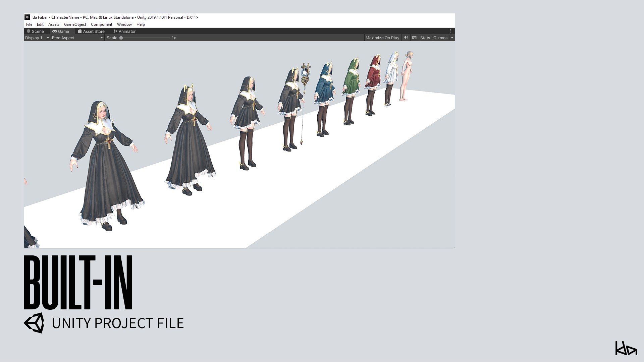This screenshot has height=362, width=644.
Task: Click the Scale slider handle
Action: (121, 38)
